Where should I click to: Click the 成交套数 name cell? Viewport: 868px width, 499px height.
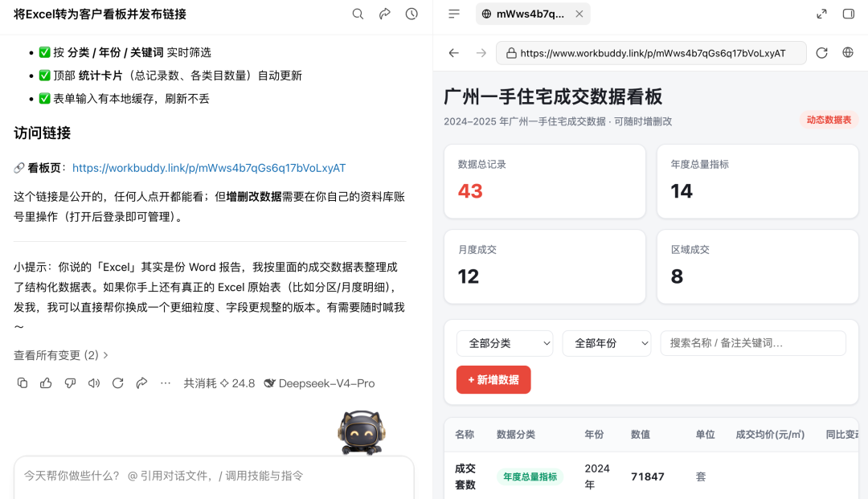[x=465, y=477]
